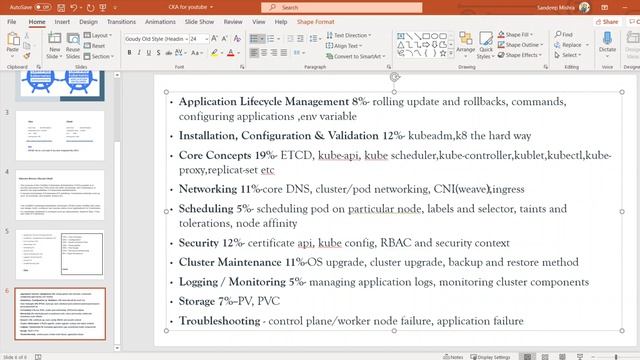Select the oval shape in the gallery

[434, 36]
